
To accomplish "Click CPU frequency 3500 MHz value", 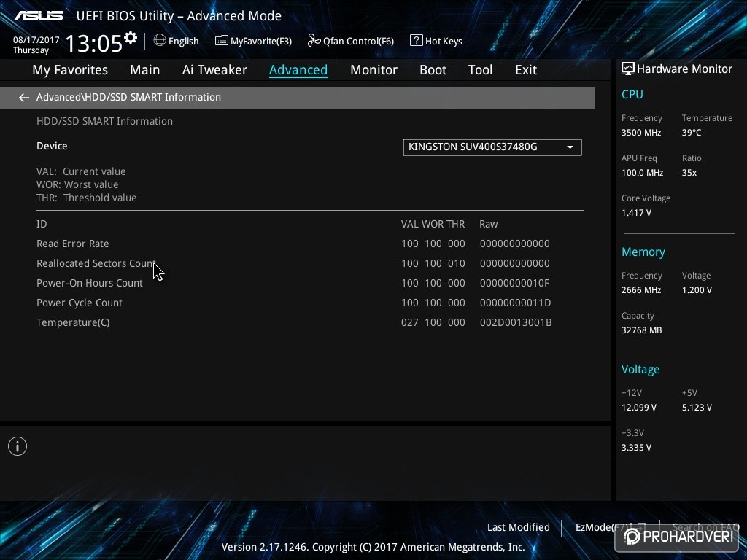I will point(641,133).
